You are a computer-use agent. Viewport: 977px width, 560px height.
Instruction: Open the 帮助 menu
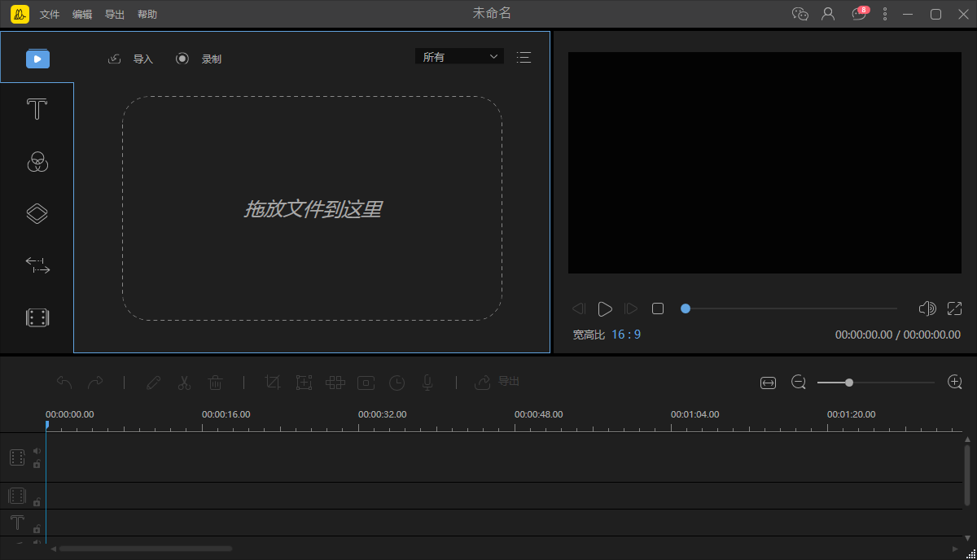coord(147,15)
